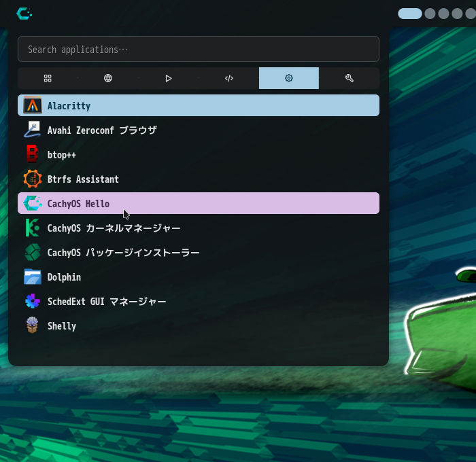Image resolution: width=476 pixels, height=462 pixels.
Task: Click the orange Btrfs Assistant gear icon
Action: pyautogui.click(x=33, y=179)
